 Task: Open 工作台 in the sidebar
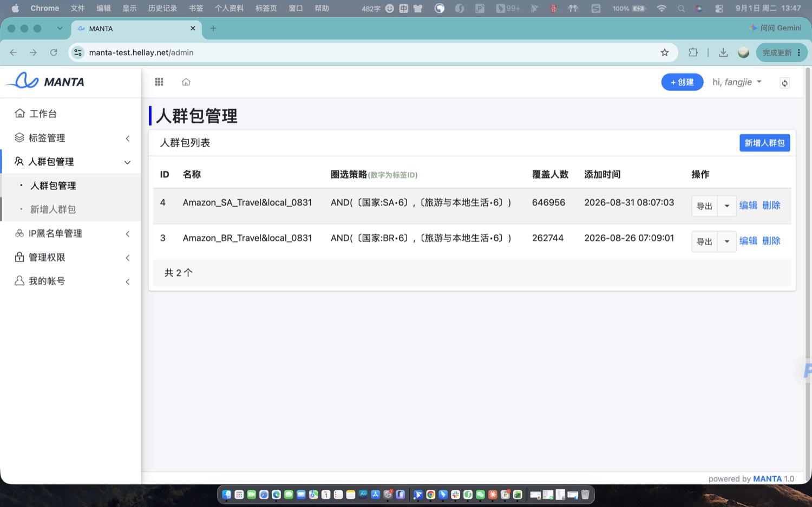[x=70, y=114]
